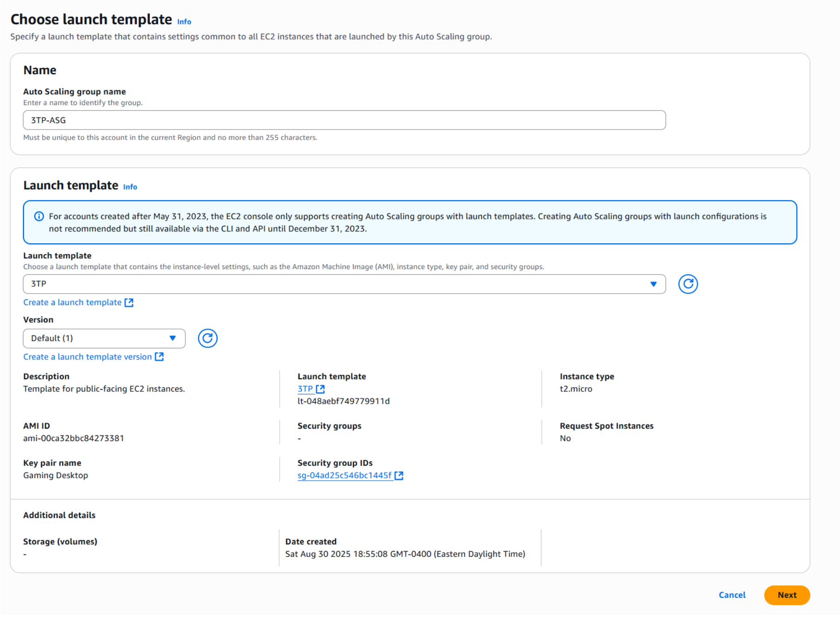
Task: Click the external-link icon next to 3TP link
Action: pyautogui.click(x=320, y=389)
